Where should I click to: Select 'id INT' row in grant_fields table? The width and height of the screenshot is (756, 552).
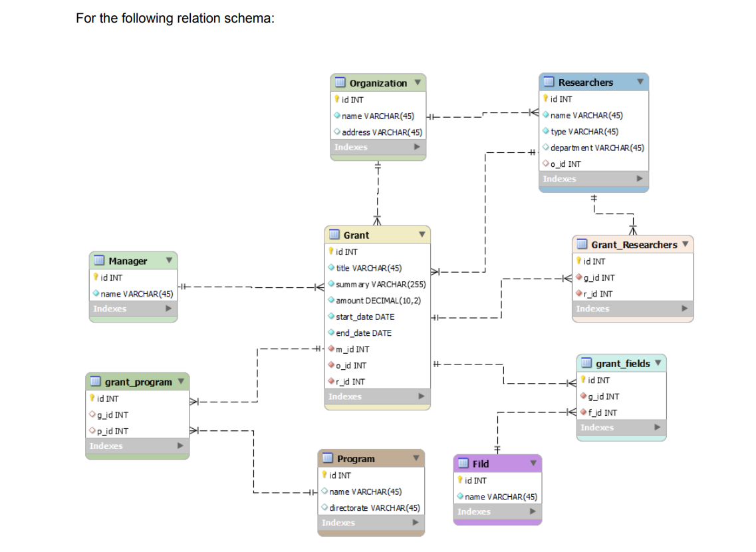click(x=622, y=380)
